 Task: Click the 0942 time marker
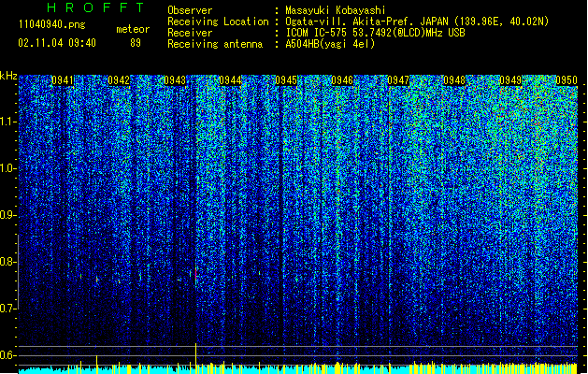point(119,80)
